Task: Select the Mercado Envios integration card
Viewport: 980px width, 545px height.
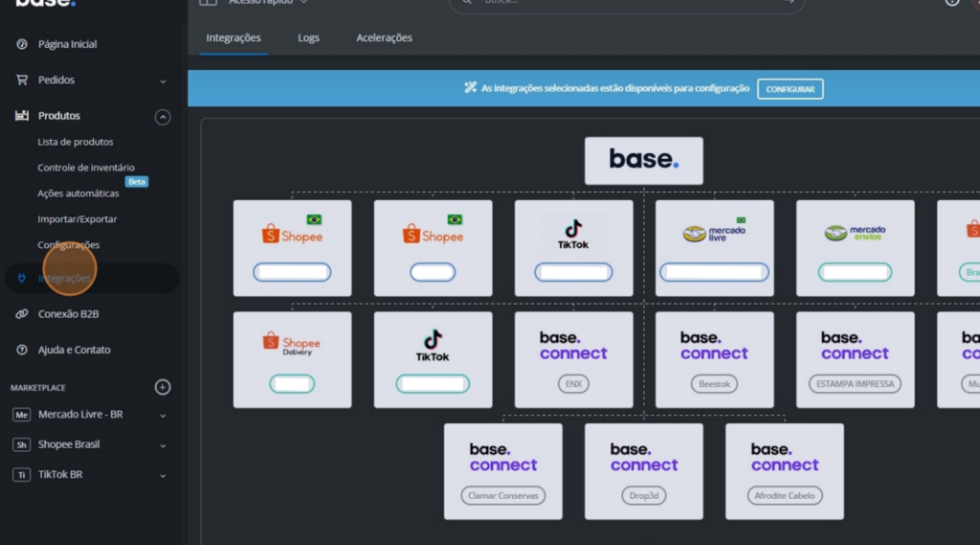Action: (x=855, y=248)
